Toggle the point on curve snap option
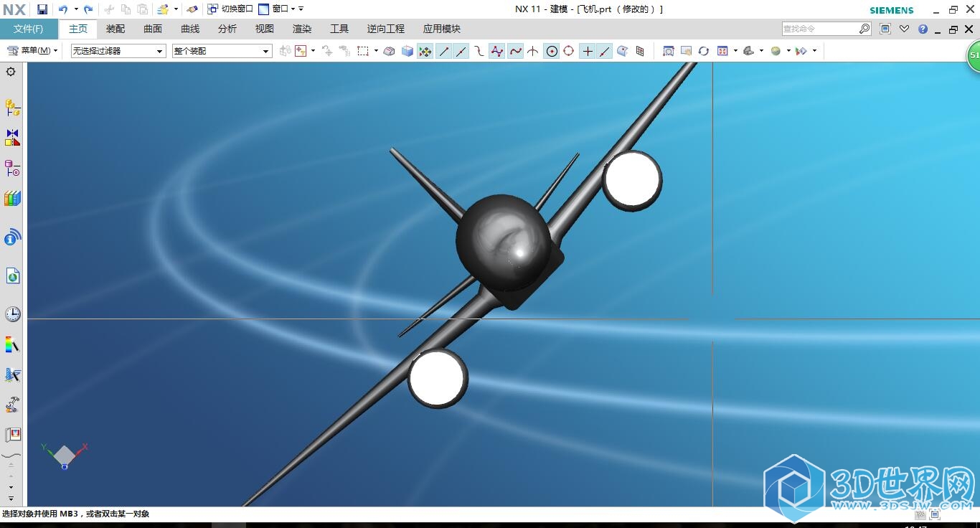 (605, 51)
